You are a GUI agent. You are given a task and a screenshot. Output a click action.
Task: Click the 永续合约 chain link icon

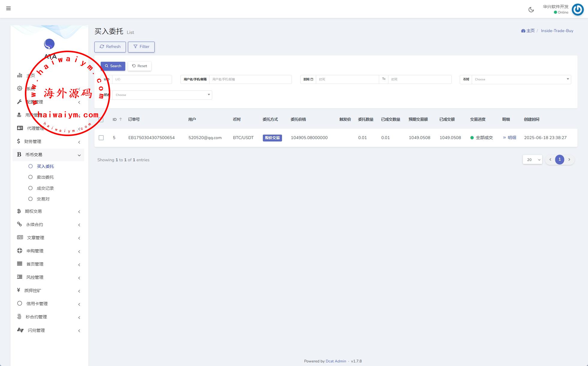tap(19, 224)
